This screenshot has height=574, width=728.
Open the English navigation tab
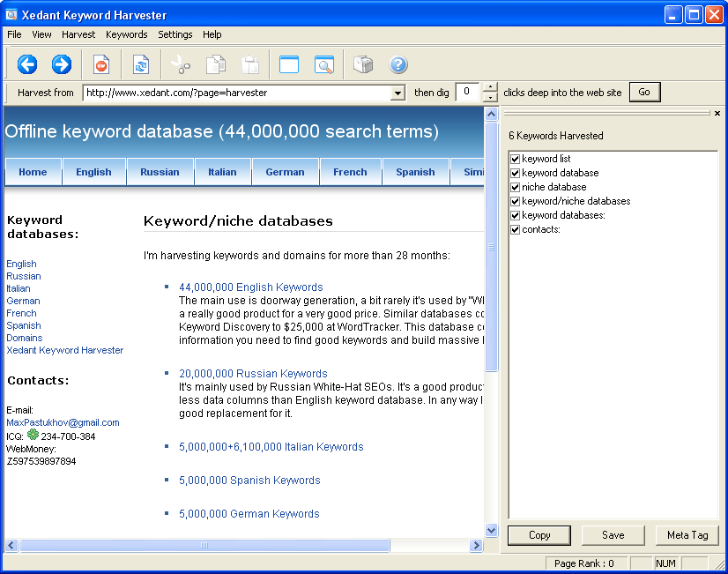[93, 172]
